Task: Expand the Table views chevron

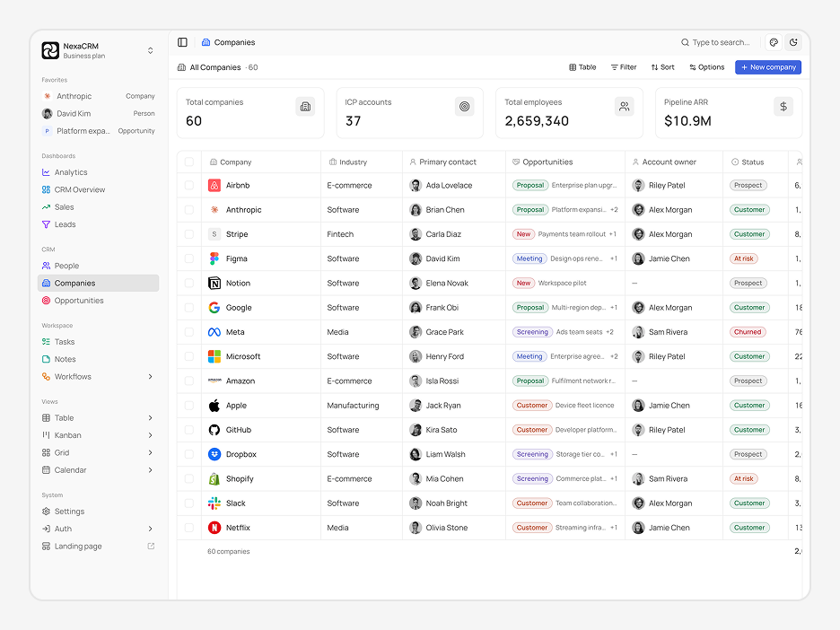Action: [151, 418]
